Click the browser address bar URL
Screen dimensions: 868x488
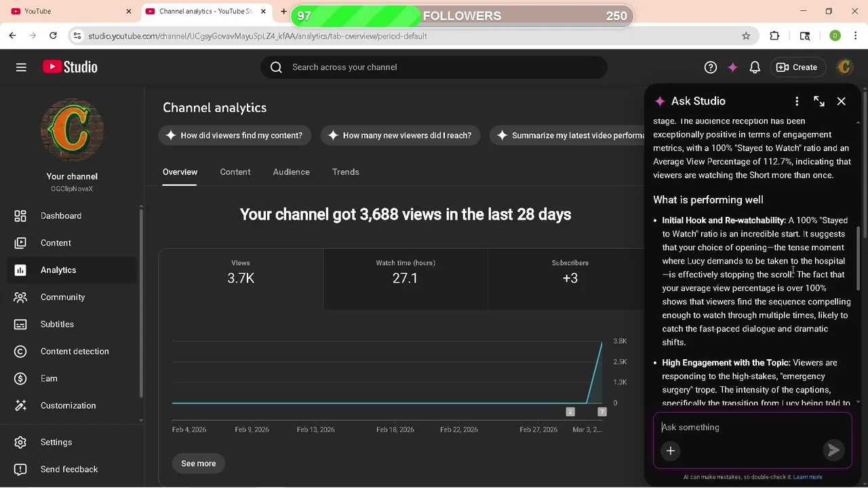click(258, 36)
